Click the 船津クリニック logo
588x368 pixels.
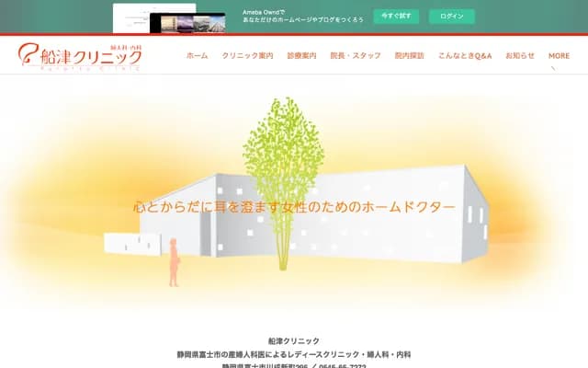[x=80, y=57]
